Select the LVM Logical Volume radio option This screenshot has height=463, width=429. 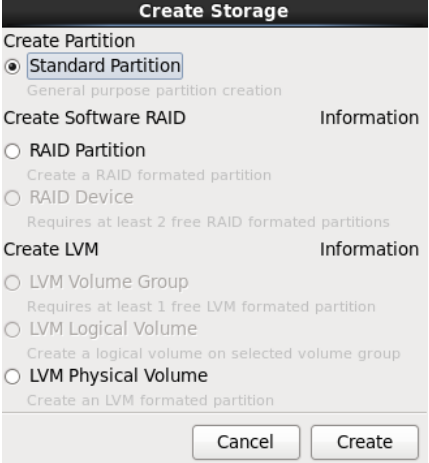(x=13, y=329)
